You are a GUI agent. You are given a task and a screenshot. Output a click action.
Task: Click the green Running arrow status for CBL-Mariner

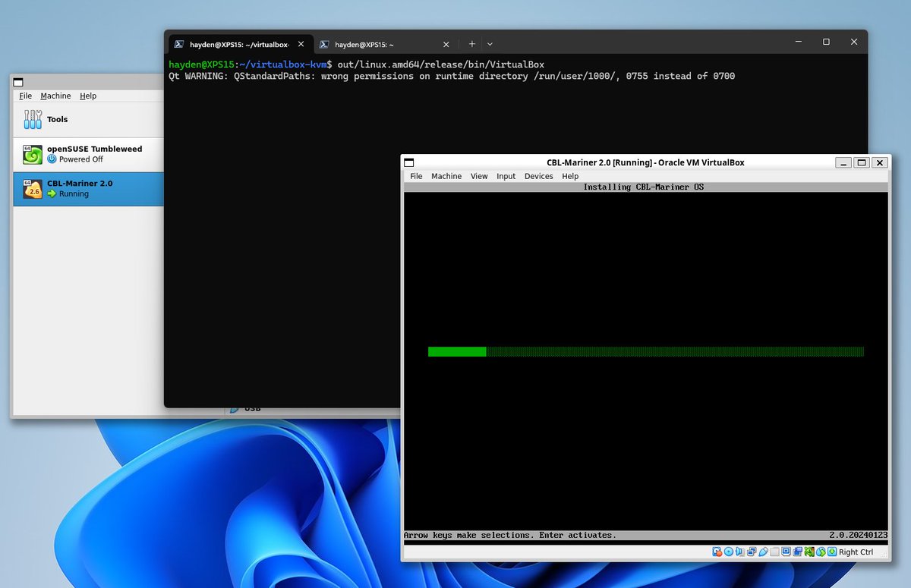pos(52,194)
